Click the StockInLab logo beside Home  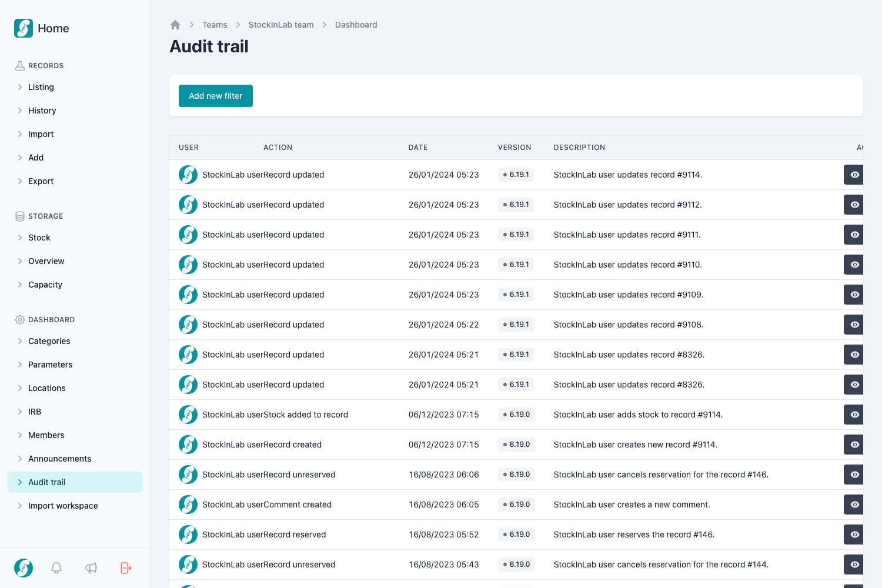(24, 28)
